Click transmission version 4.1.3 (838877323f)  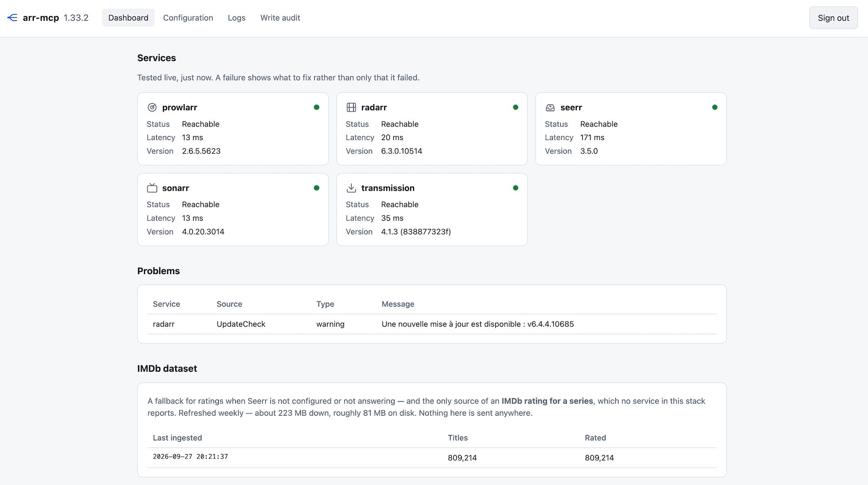coord(416,232)
